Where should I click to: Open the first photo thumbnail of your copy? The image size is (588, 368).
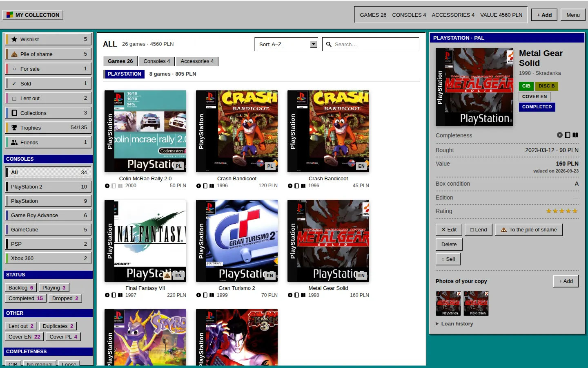448,303
